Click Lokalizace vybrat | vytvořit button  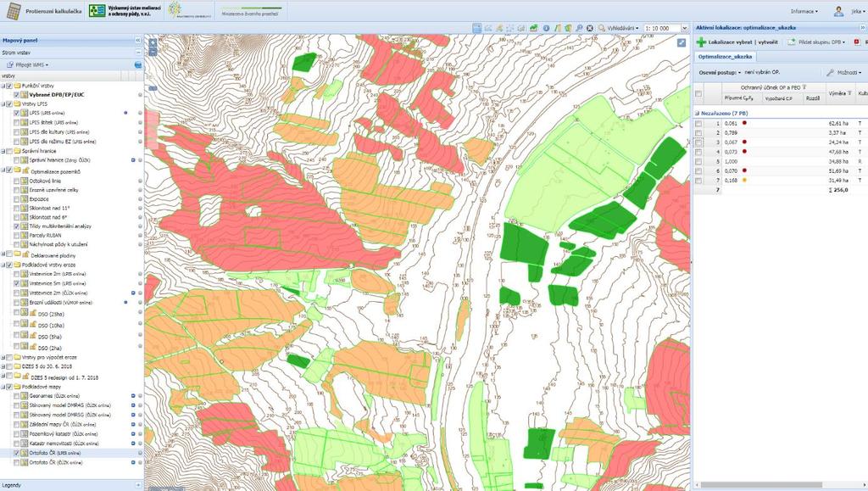(x=737, y=42)
